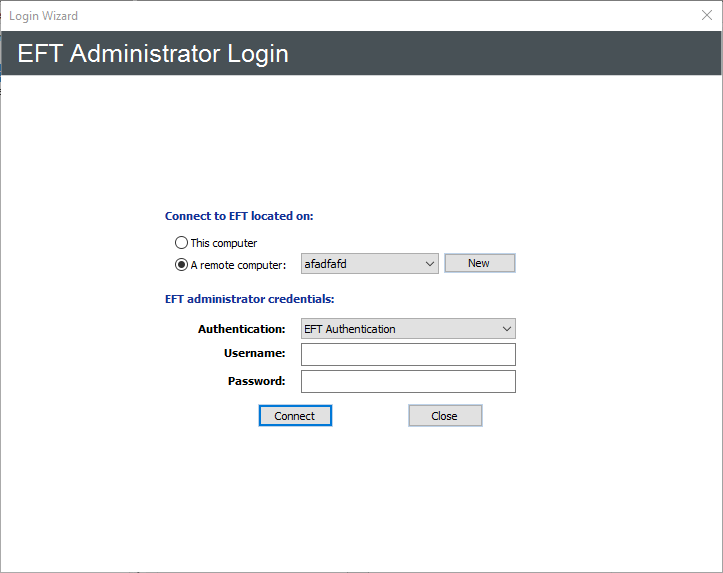Click the "This computer" label text
Viewport: 723px width, 573px height.
tap(224, 243)
